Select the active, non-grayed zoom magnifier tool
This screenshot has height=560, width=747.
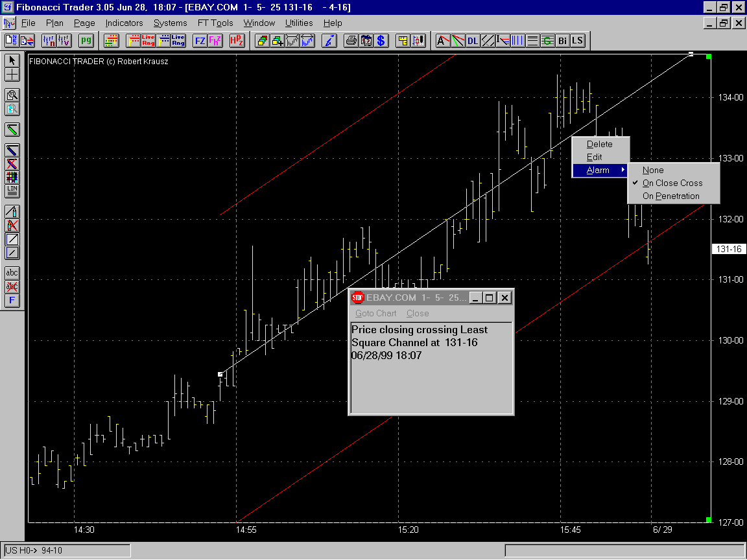click(x=12, y=95)
